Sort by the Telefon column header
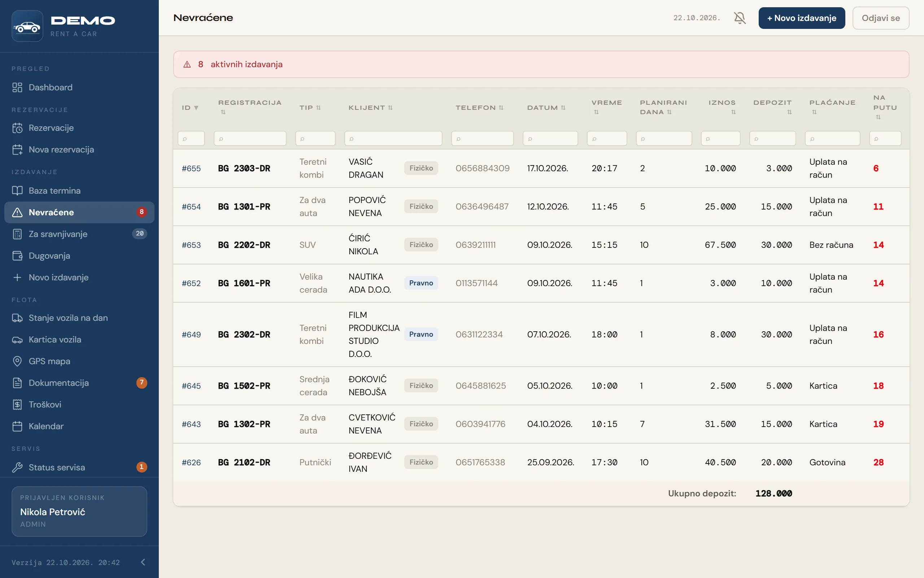924x578 pixels. [x=479, y=108]
